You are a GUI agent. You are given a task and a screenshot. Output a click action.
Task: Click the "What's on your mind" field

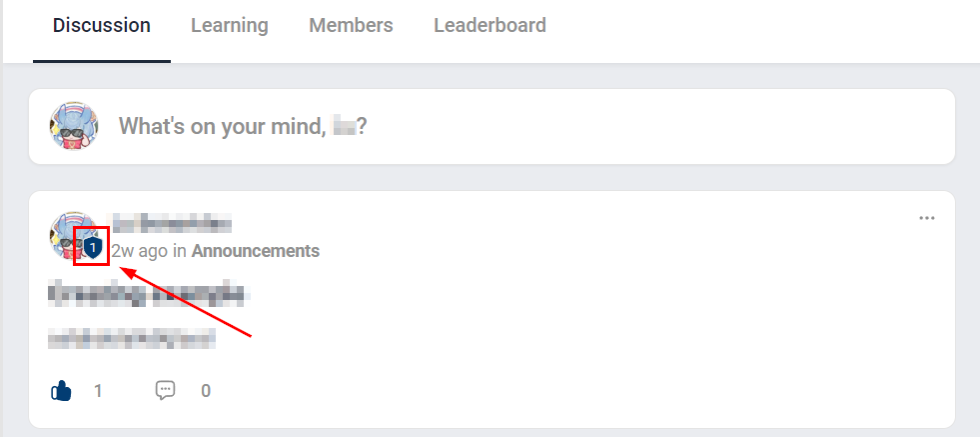click(x=499, y=126)
